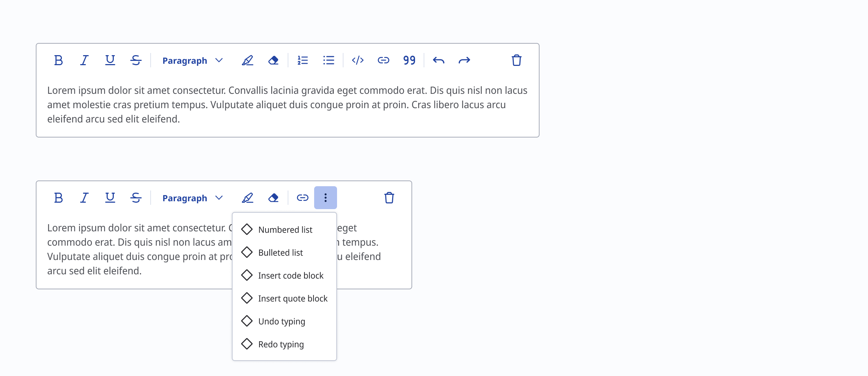868x376 pixels.
Task: Open the Paragraph dropdown in the second editor
Action: 192,198
